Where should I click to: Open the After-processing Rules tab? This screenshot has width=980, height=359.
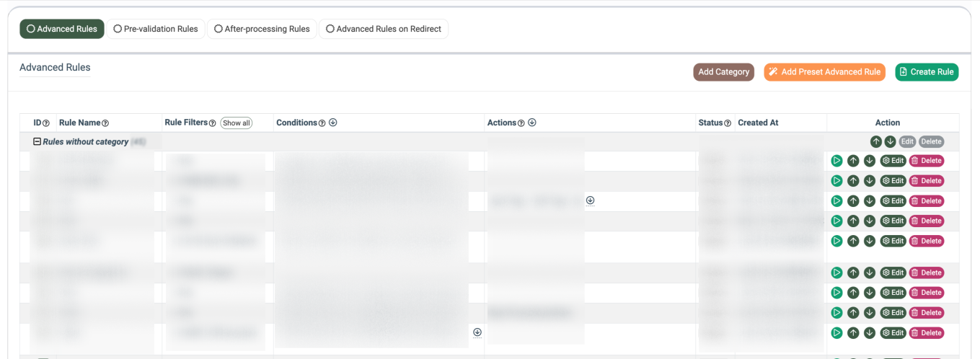pyautogui.click(x=262, y=29)
